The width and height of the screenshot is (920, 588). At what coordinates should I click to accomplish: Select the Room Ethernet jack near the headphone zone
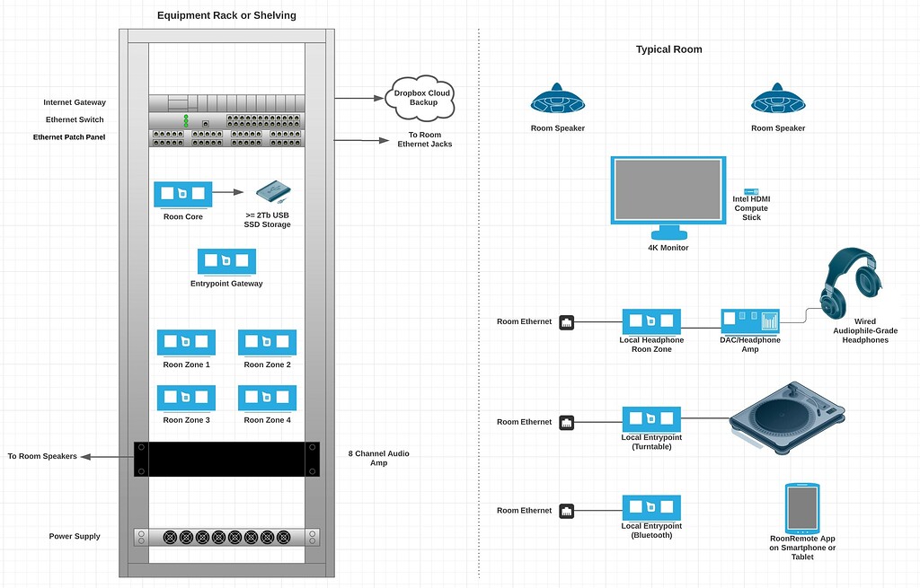tap(566, 321)
